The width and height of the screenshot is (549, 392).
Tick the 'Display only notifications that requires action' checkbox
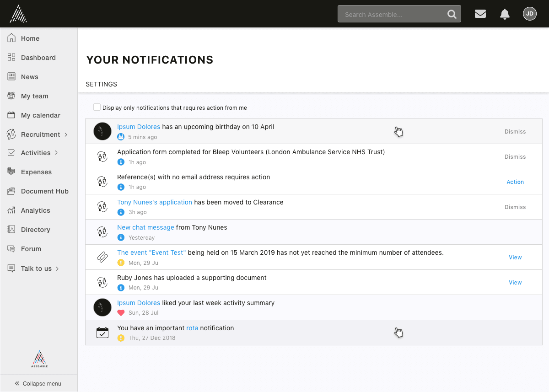coord(97,107)
